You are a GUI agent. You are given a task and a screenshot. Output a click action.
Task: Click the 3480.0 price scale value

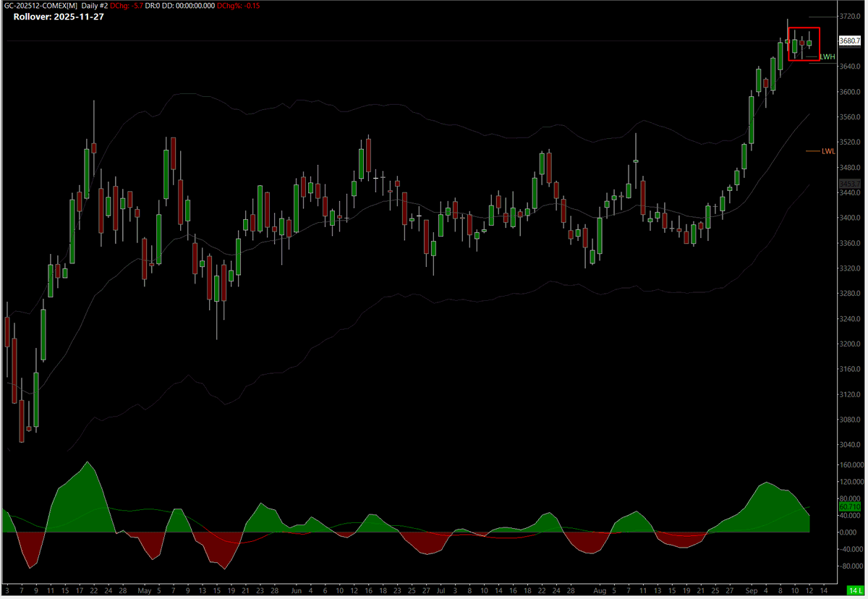point(850,168)
